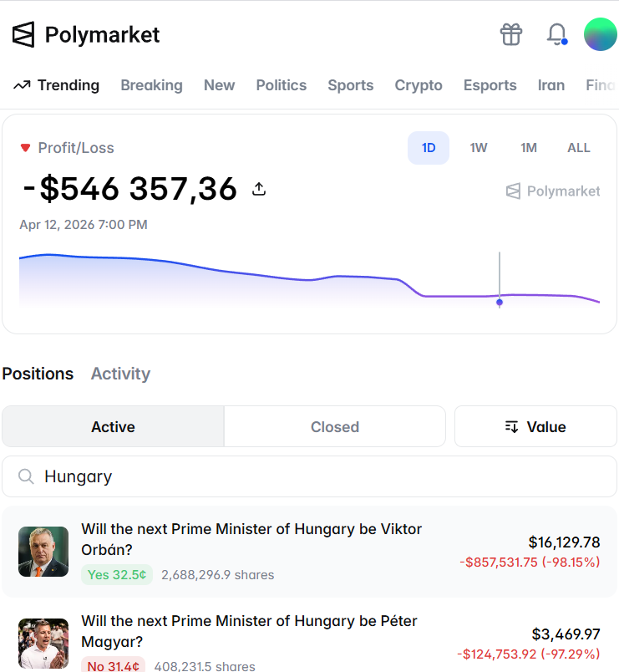Open the Péter Magyar Prime Minister market

[x=249, y=631]
